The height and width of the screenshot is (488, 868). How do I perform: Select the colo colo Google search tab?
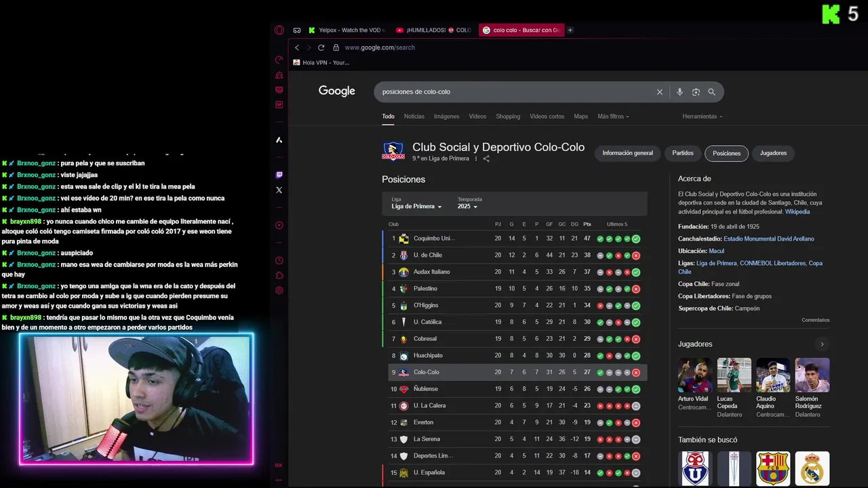(520, 30)
